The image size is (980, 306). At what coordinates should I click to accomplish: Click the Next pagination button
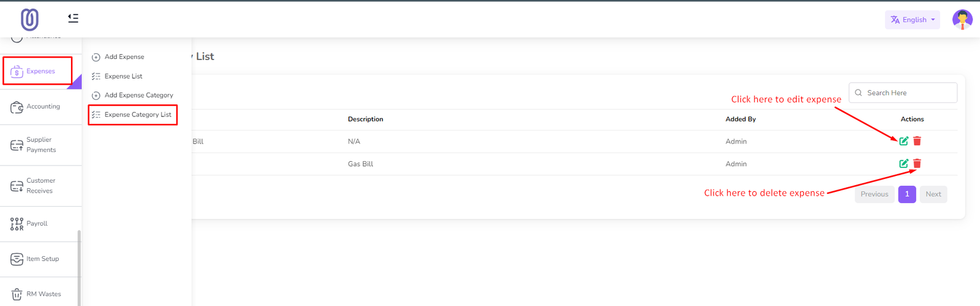pos(933,194)
